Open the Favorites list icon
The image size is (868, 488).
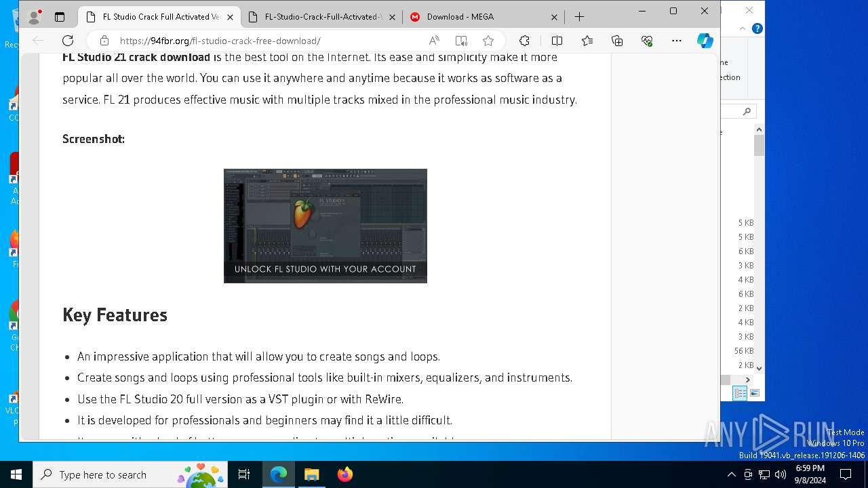(x=587, y=41)
